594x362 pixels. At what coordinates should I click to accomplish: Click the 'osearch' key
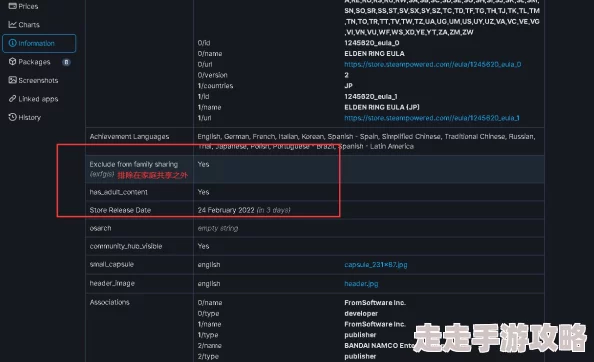pos(100,228)
